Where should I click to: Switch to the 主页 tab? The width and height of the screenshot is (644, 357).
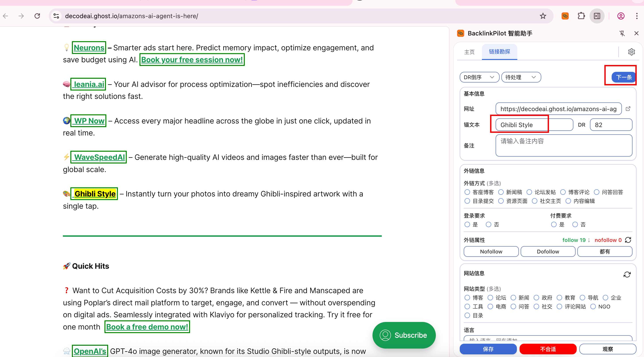[x=469, y=52]
